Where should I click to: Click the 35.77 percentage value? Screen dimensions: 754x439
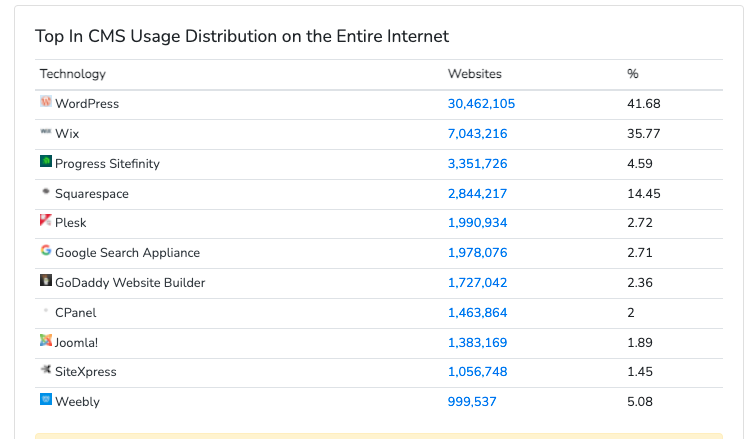click(x=644, y=134)
